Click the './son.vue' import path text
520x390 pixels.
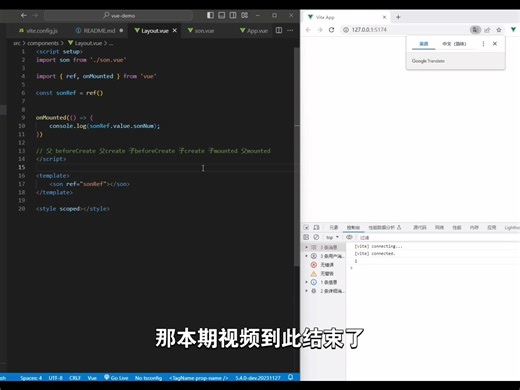tap(108, 60)
